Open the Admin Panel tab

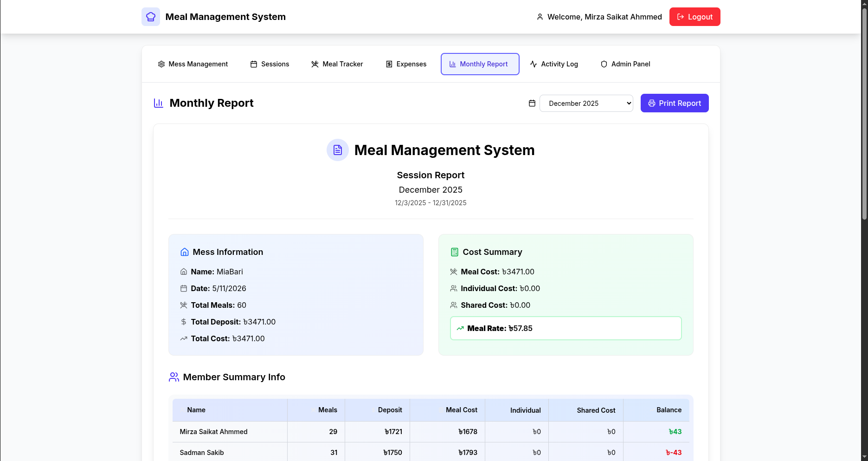tap(625, 64)
